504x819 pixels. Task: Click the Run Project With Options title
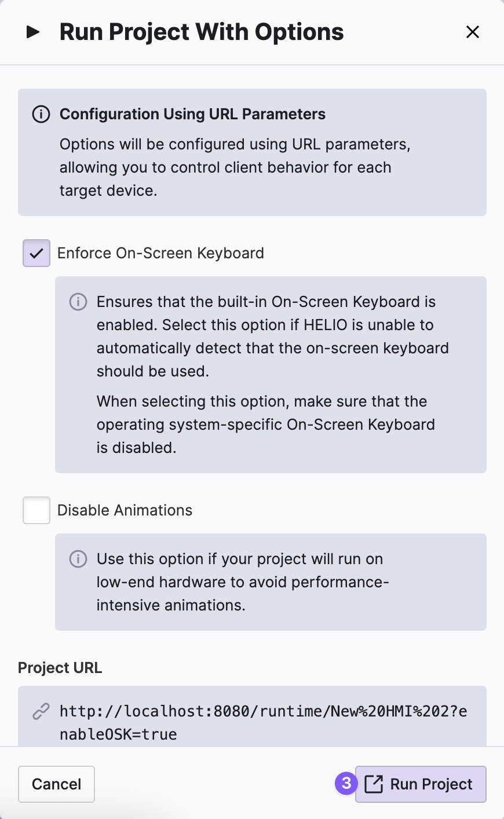pyautogui.click(x=202, y=32)
